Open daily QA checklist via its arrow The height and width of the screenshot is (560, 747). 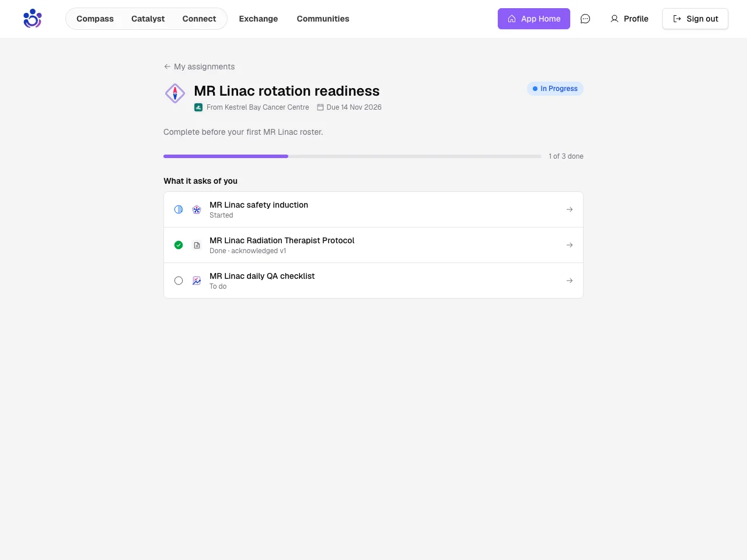[570, 281]
